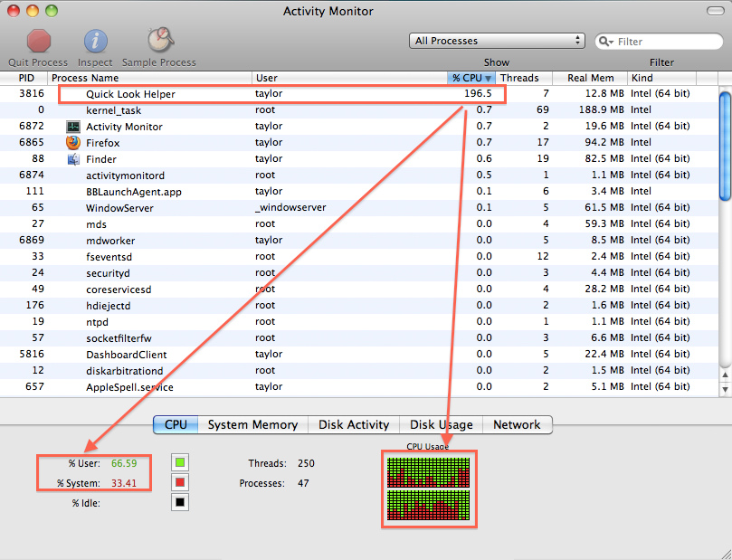Click the scrollbar down arrow
The image size is (732, 560).
pos(725,388)
